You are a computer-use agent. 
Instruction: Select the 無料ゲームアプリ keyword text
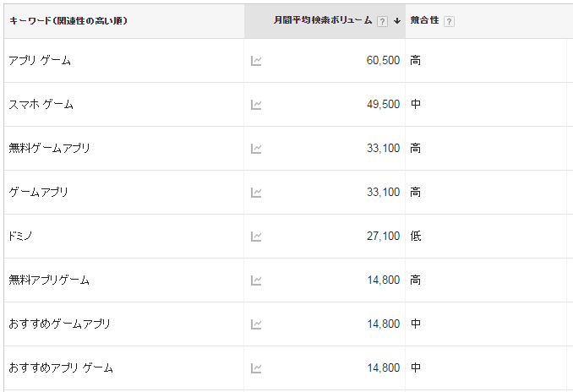point(49,148)
